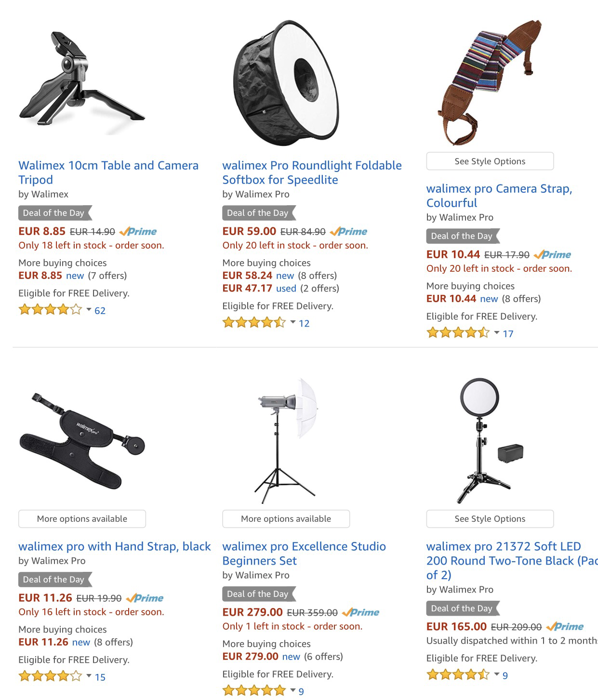
Task: Click More options available for studio set
Action: (286, 519)
